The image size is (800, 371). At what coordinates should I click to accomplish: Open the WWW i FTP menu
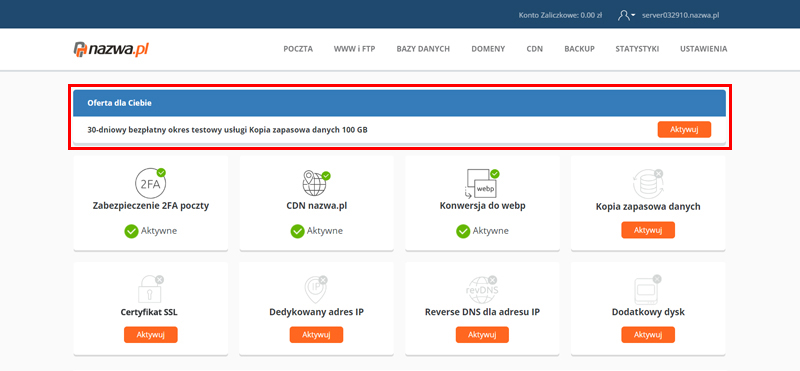(355, 49)
